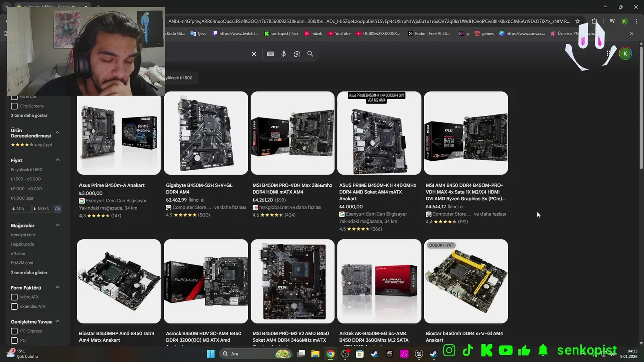Tick the Extended ATX checkbox
This screenshot has width=644, height=362.
pos(14,306)
